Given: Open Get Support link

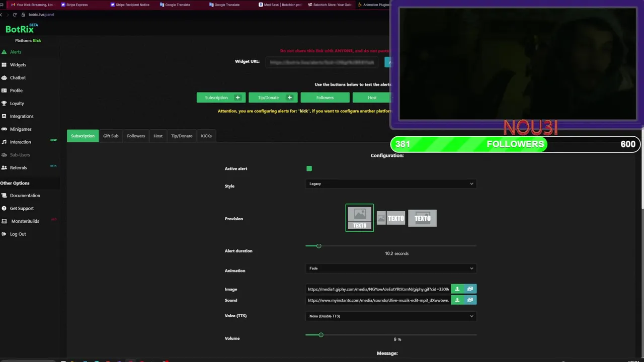Looking at the screenshot, I should (22, 208).
